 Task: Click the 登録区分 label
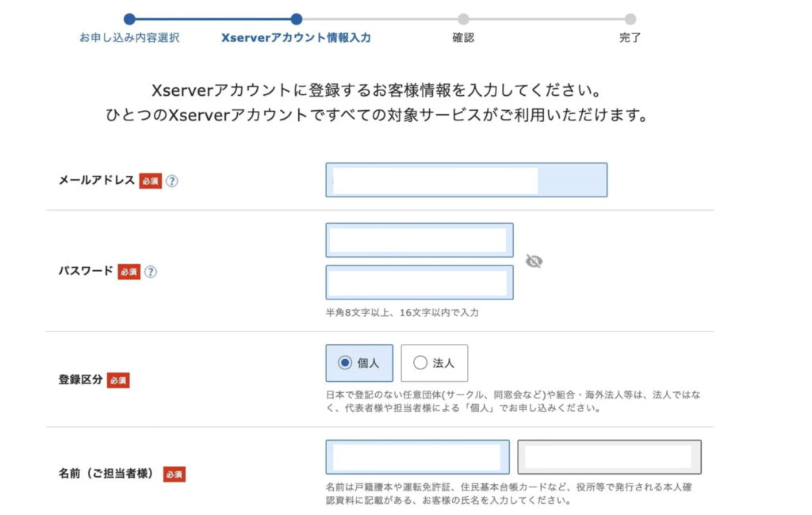[80, 380]
